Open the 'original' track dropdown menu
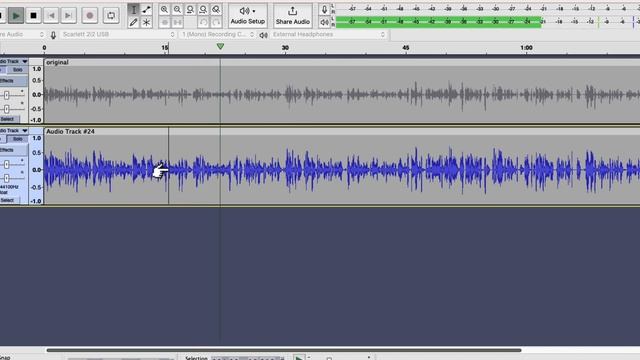This screenshot has height=360, width=640. point(14,61)
